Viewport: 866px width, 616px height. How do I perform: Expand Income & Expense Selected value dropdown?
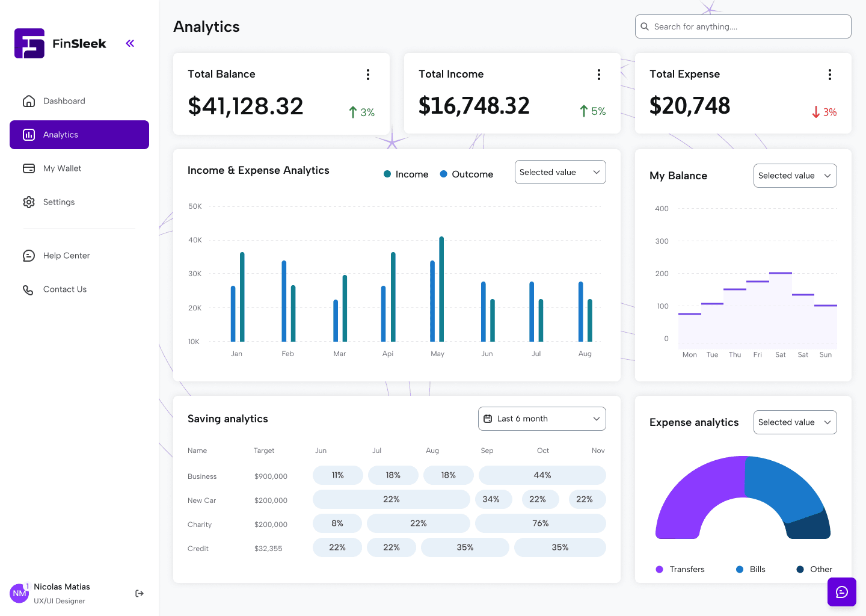click(560, 173)
